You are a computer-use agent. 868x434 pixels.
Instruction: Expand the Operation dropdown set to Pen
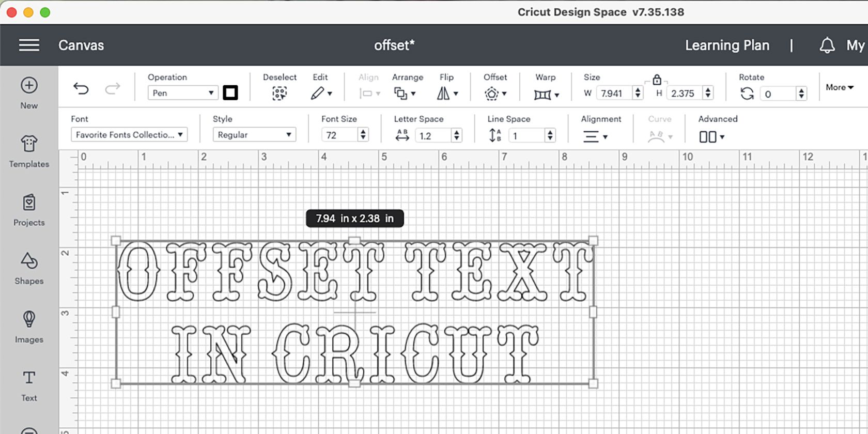point(182,93)
